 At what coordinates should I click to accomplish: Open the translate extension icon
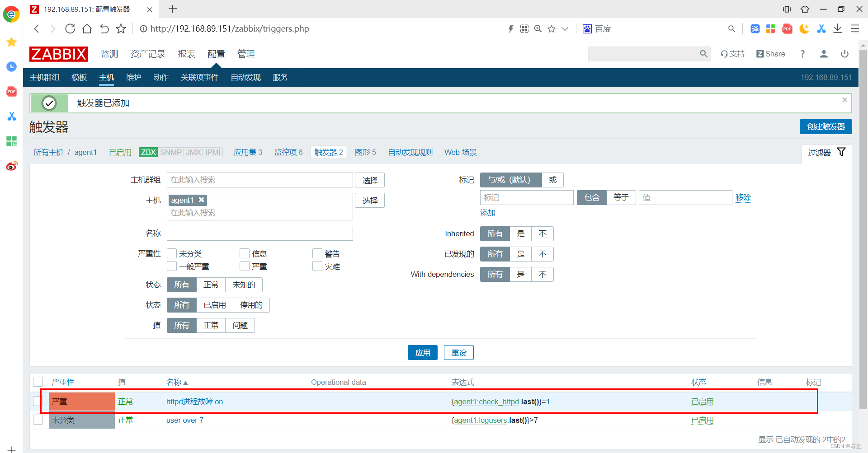[755, 29]
